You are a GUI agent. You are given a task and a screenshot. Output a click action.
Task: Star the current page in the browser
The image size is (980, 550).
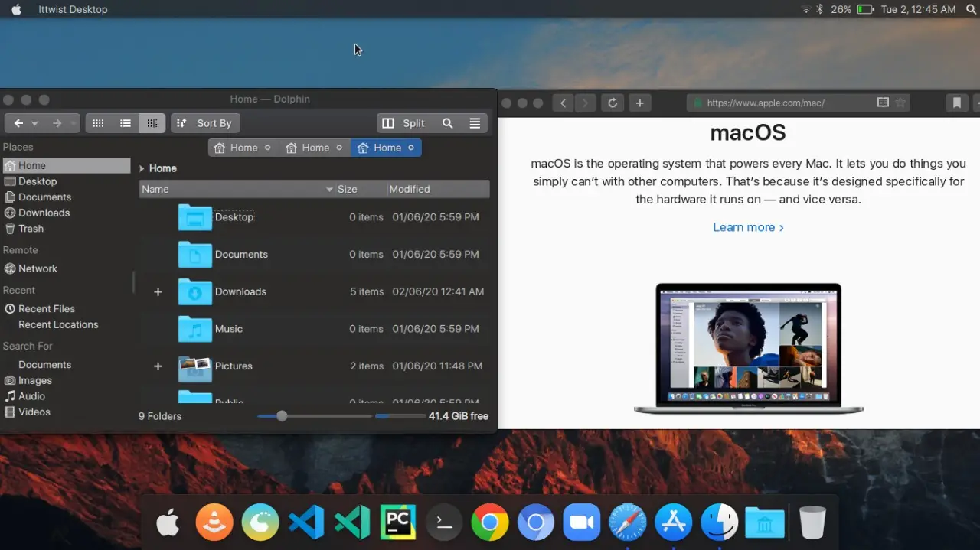click(x=900, y=103)
